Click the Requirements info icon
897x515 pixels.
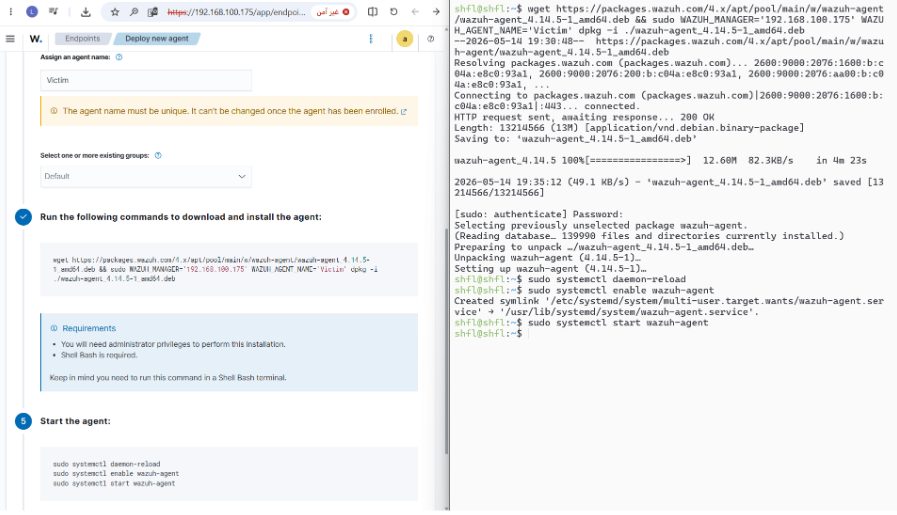point(54,328)
